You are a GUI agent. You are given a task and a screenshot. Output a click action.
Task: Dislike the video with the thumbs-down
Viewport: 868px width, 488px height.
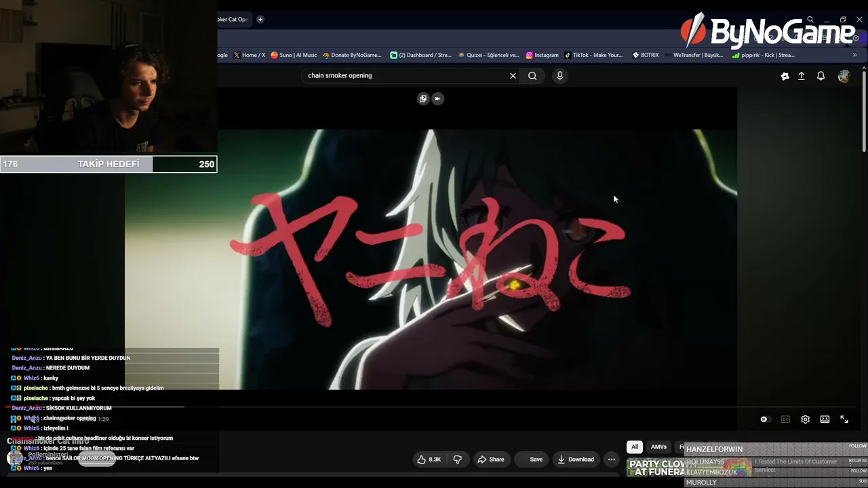click(x=458, y=460)
